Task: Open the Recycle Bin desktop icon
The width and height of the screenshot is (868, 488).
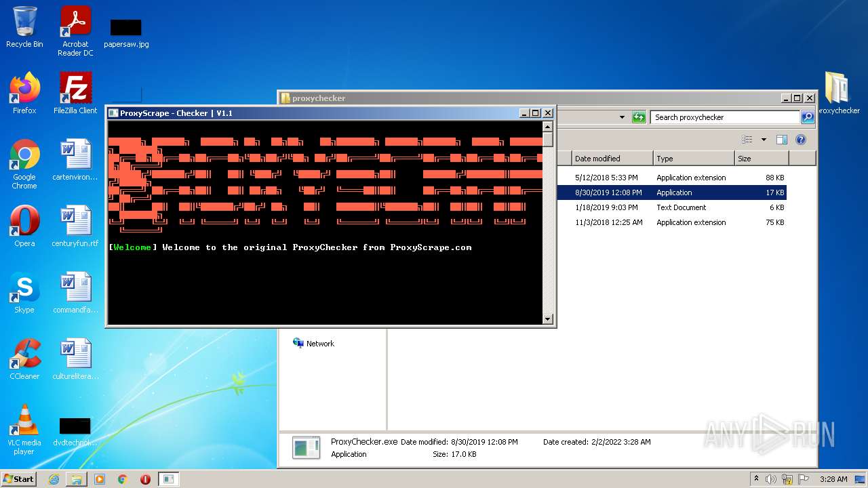Action: [24, 27]
